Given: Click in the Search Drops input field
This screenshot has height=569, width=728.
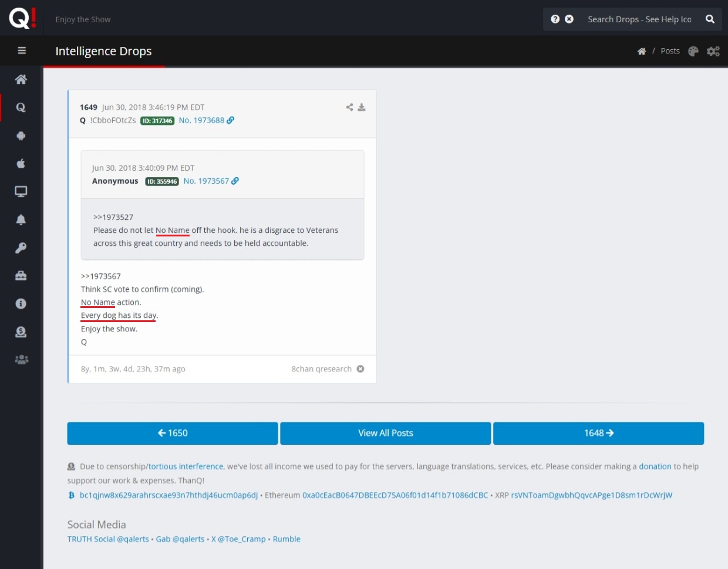Looking at the screenshot, I should point(639,19).
